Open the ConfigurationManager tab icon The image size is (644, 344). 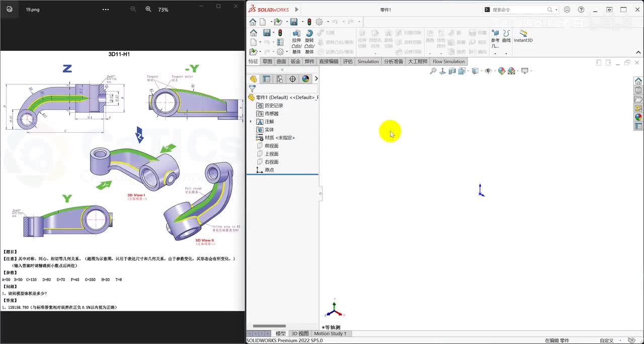[279, 79]
